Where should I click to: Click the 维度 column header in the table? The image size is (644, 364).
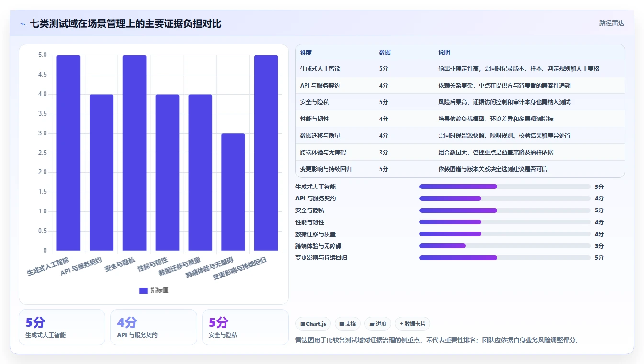pos(306,53)
